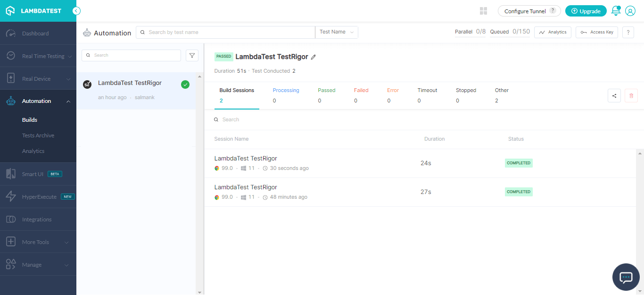Open the apps grid icon near Configure Tunnel
644x295 pixels.
[x=483, y=10]
